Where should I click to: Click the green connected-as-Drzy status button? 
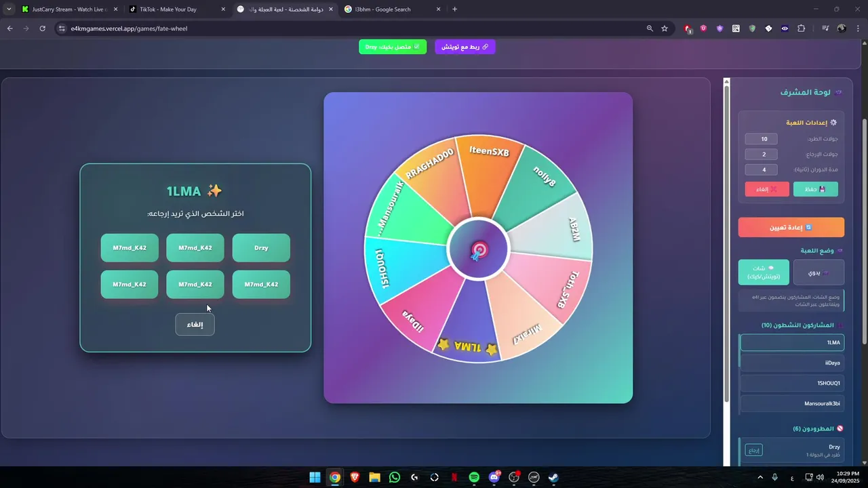pyautogui.click(x=393, y=47)
